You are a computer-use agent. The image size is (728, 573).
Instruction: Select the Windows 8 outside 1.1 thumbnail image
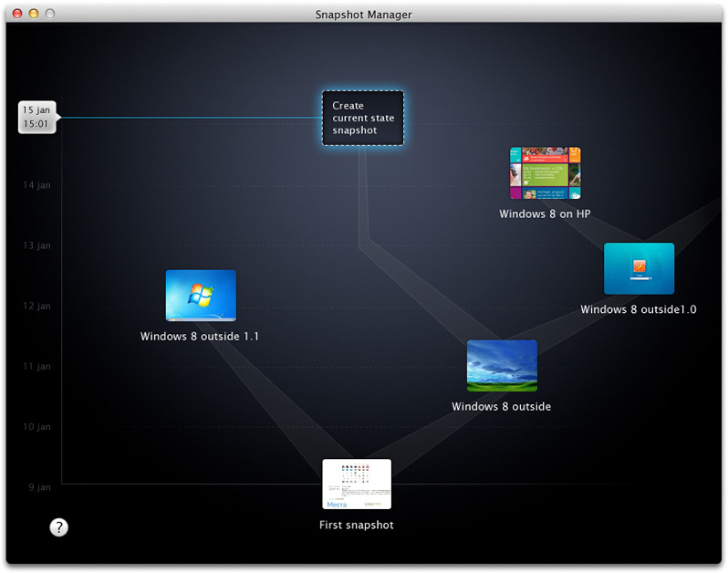click(x=201, y=296)
